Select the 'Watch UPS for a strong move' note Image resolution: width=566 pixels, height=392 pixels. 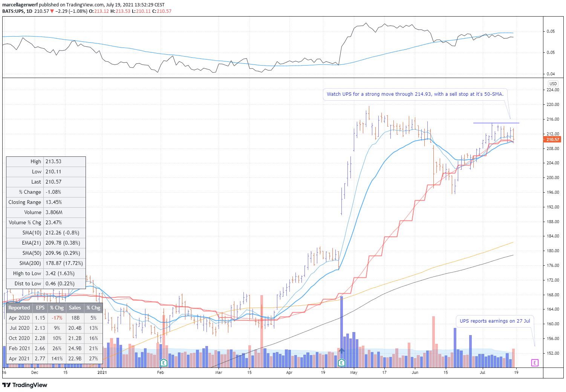click(415, 94)
